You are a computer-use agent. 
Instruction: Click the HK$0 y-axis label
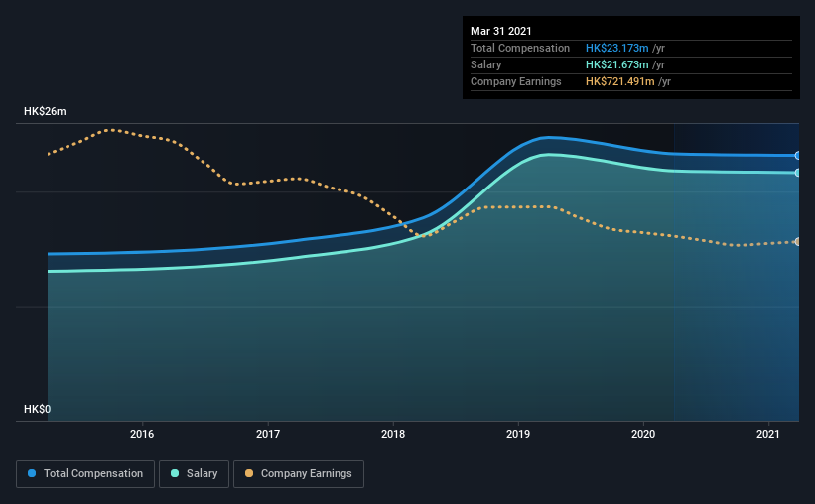[38, 410]
